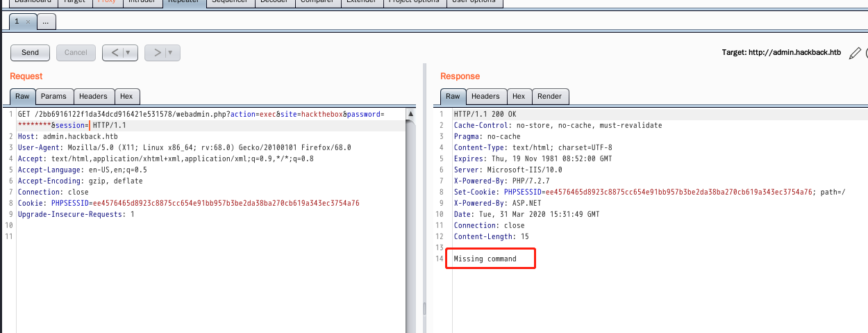Viewport: 868px width, 333px height.
Task: Open the Decoder main tab
Action: (274, 3)
